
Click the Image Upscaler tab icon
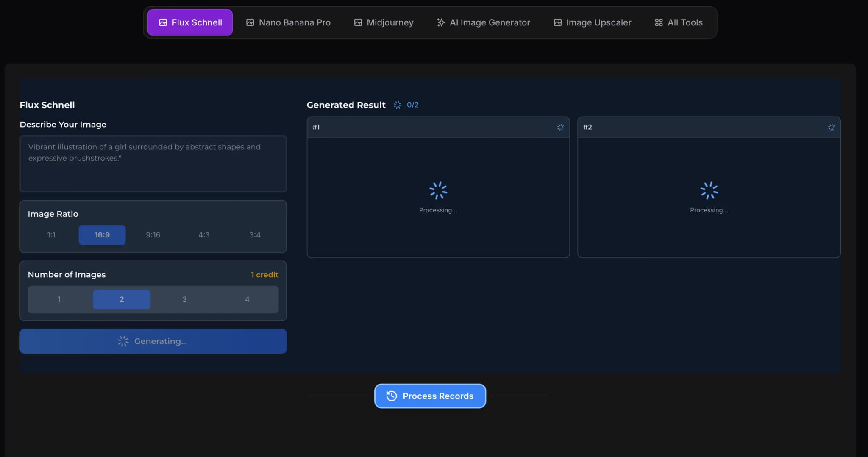coord(558,22)
